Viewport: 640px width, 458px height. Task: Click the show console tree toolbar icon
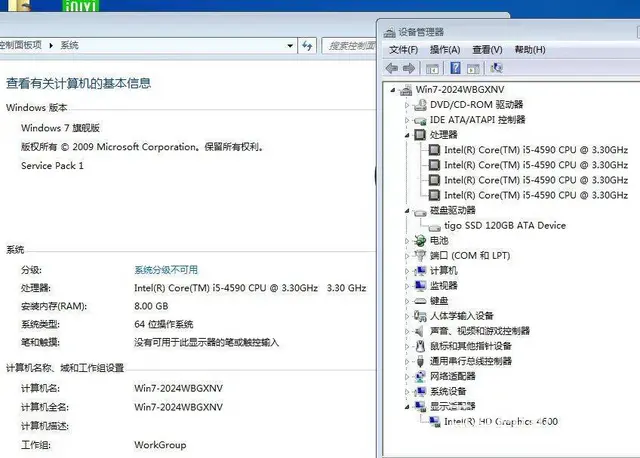tap(432, 69)
